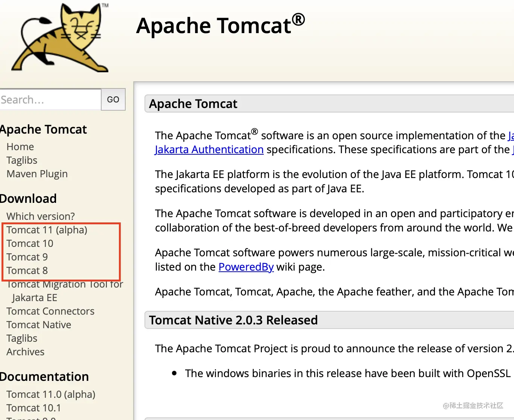
Task: Open Taglibs link under Apache Tomcat
Action: click(x=22, y=160)
